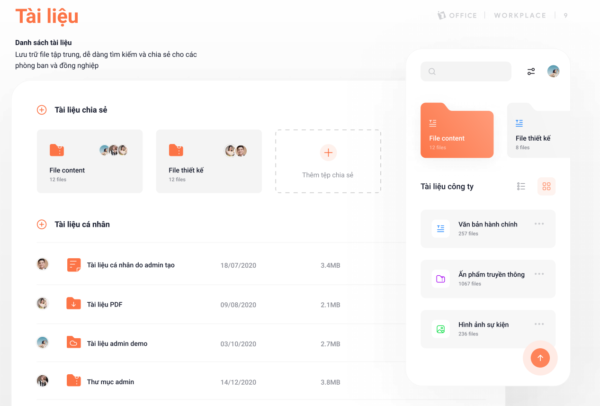
Task: Click the magnifier search icon
Action: click(x=432, y=72)
